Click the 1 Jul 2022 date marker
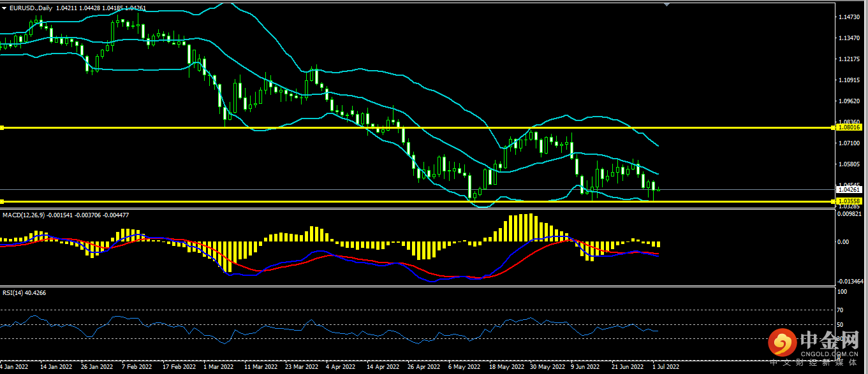This screenshot has width=868, height=374. (665, 367)
